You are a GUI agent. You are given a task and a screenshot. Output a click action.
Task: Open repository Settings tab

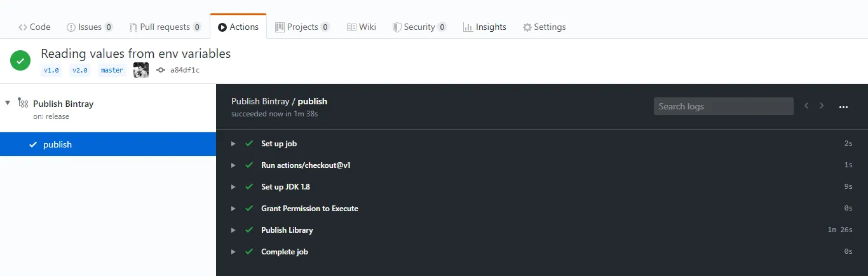coord(544,27)
